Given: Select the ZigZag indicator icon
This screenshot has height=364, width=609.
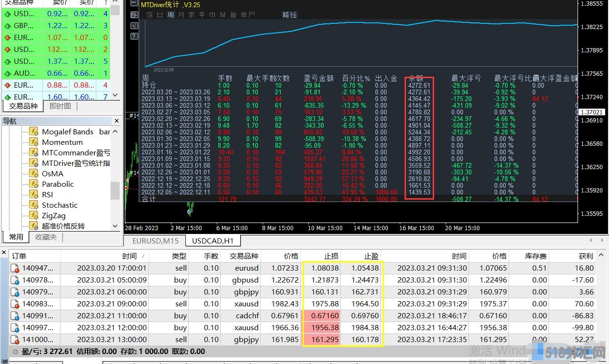Looking at the screenshot, I should [x=34, y=215].
